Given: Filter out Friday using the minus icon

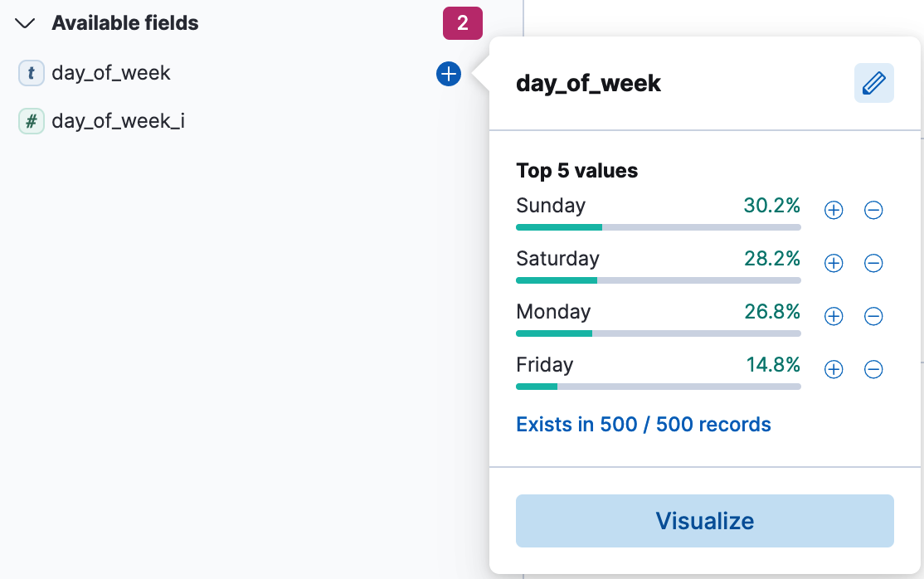Looking at the screenshot, I should [x=873, y=369].
